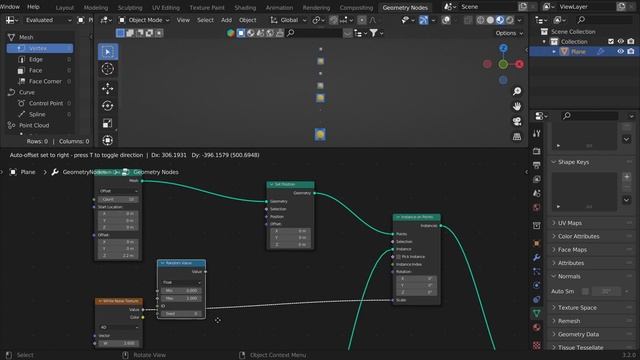The image size is (640, 360).
Task: Add shape key with plus button
Action: [x=627, y=177]
